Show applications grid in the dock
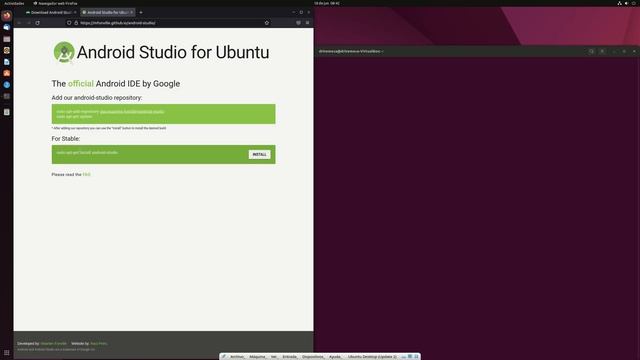The width and height of the screenshot is (640, 360). click(7, 353)
